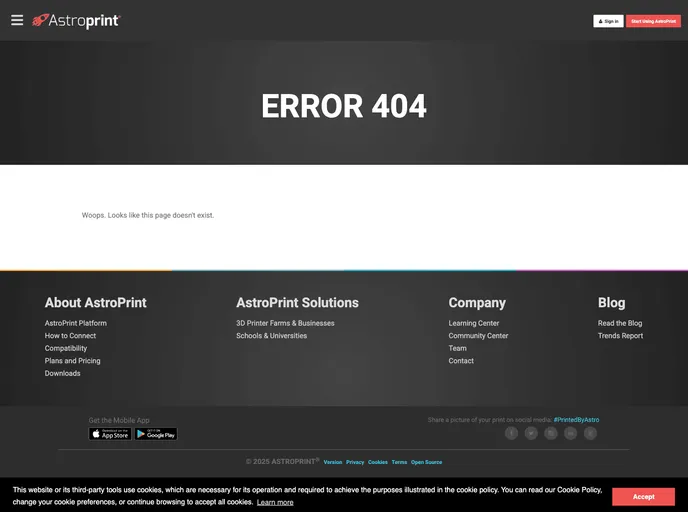The image size is (688, 512).
Task: Open the Compatibility link
Action: (66, 348)
